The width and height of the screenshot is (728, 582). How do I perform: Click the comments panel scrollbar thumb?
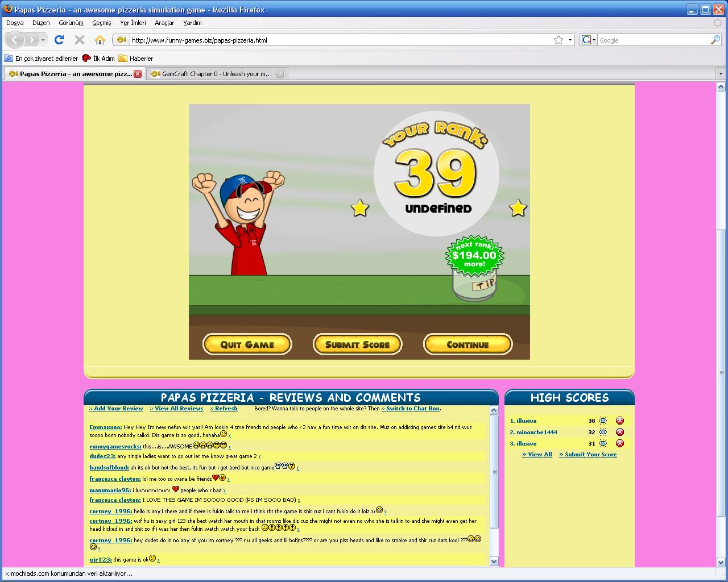(494, 472)
